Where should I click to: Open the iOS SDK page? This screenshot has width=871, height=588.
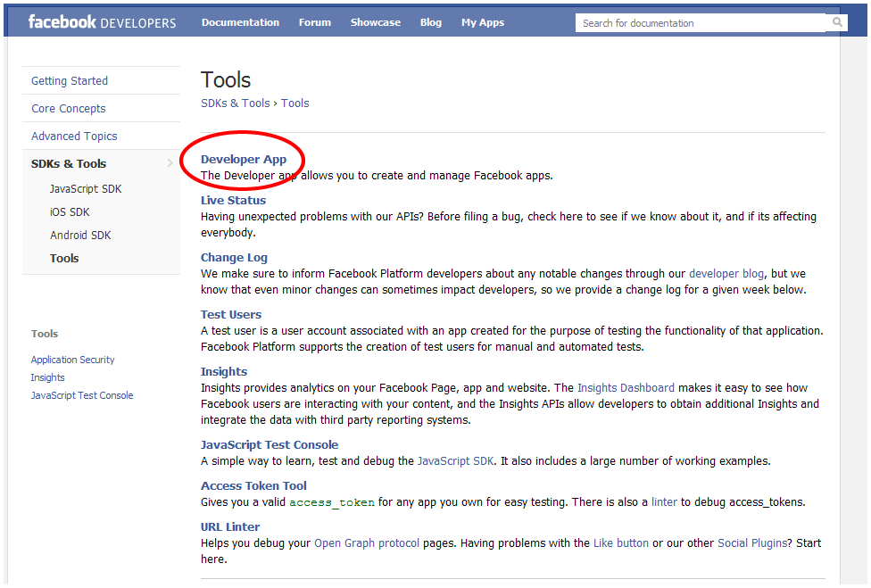coord(70,211)
